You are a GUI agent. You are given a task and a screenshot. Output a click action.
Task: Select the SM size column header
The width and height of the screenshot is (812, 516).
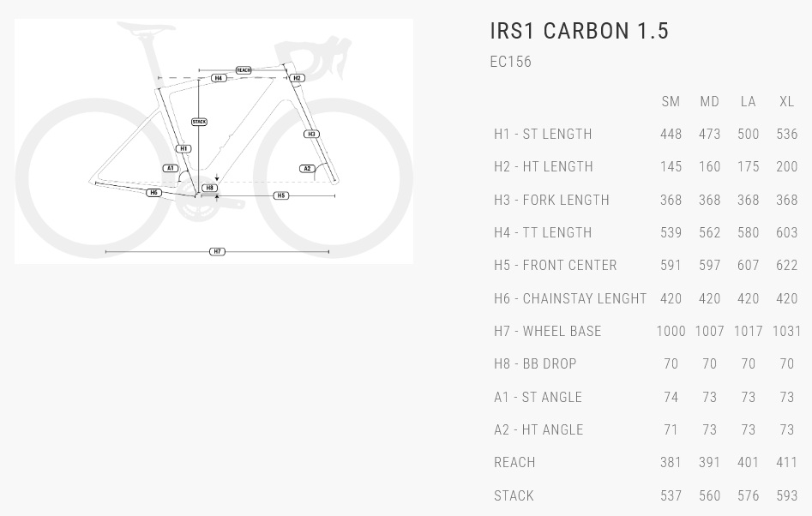point(671,102)
